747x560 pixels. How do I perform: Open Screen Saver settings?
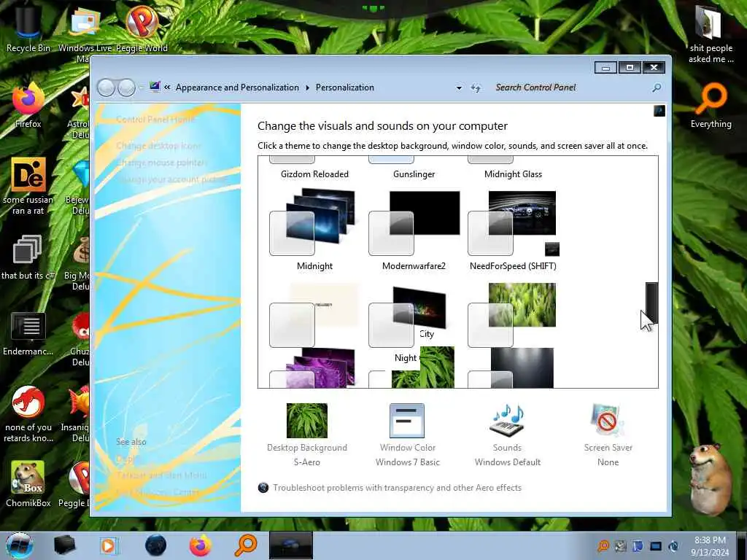[x=608, y=435]
